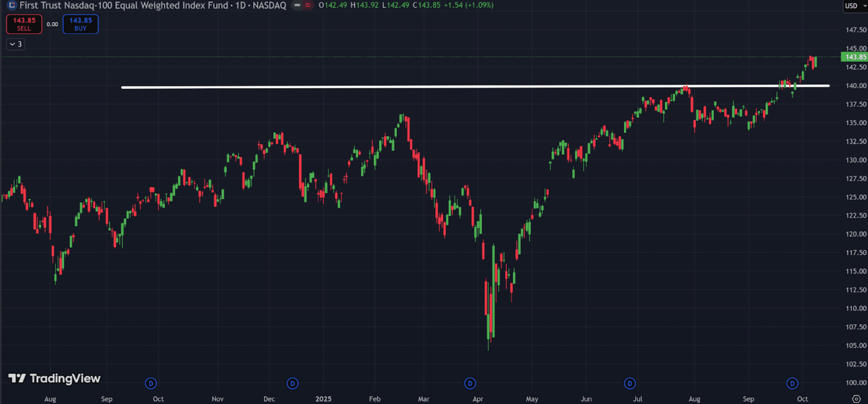Open dividend marker near October 2025

(792, 383)
